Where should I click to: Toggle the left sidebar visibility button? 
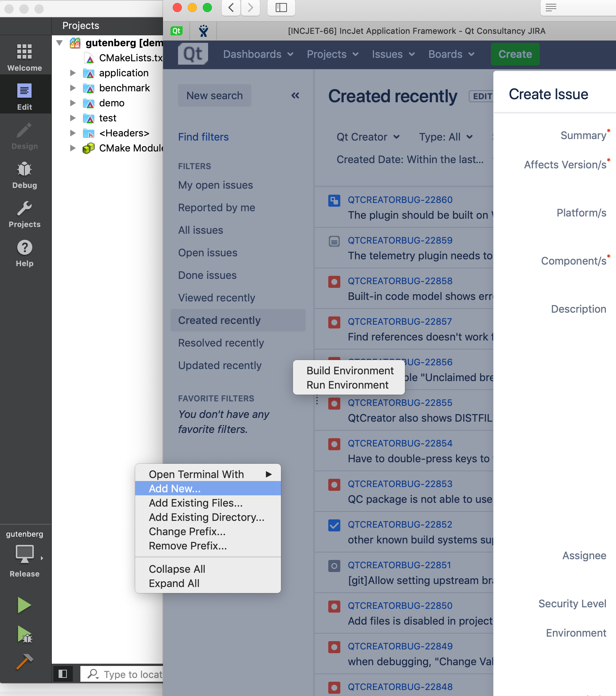[x=63, y=674]
